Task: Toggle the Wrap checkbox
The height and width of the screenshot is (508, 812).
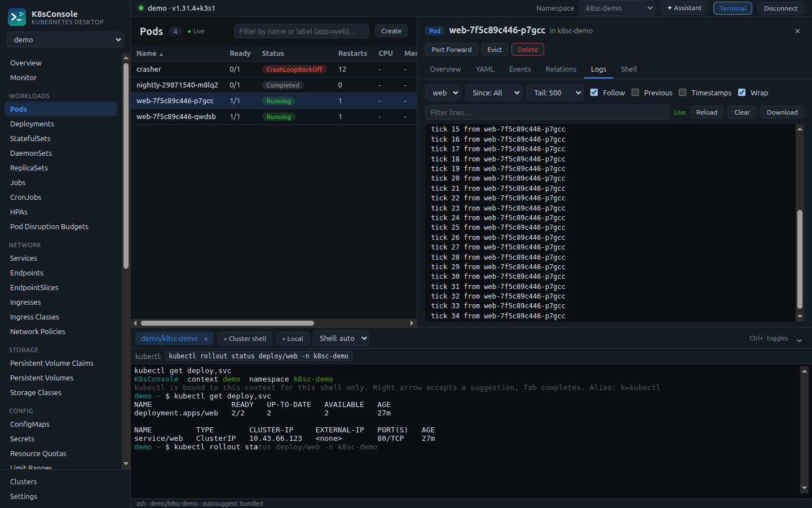Action: click(x=742, y=93)
